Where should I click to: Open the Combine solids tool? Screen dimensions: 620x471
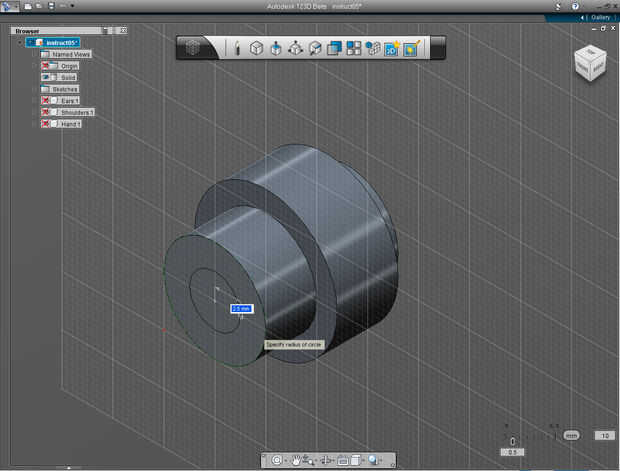point(334,48)
